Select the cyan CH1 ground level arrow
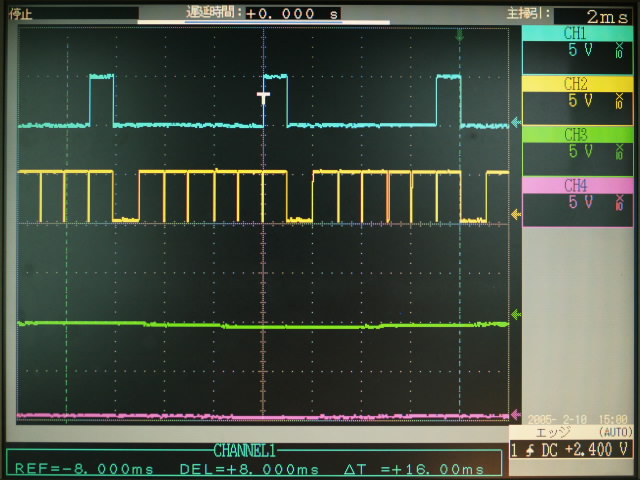The height and width of the screenshot is (480, 640). point(515,123)
